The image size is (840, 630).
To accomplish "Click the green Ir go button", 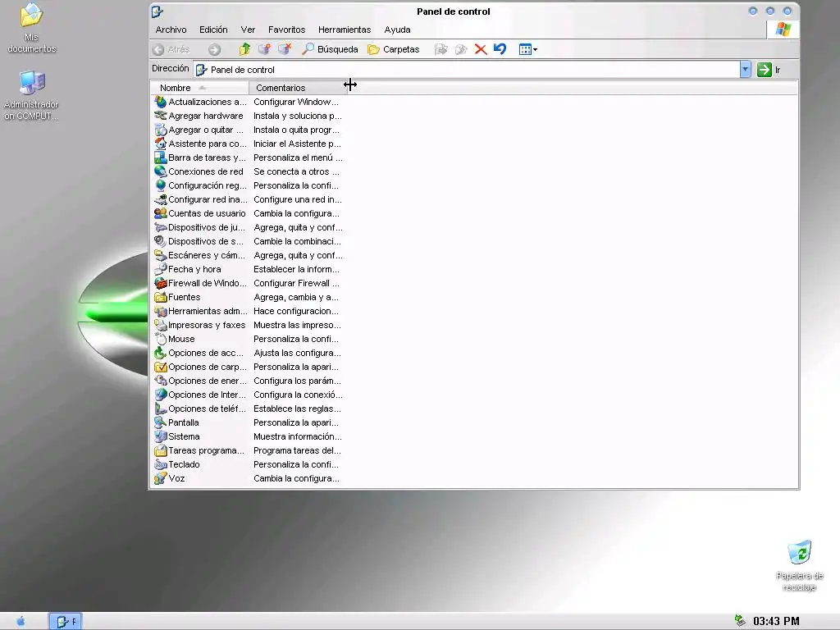I will tap(769, 70).
